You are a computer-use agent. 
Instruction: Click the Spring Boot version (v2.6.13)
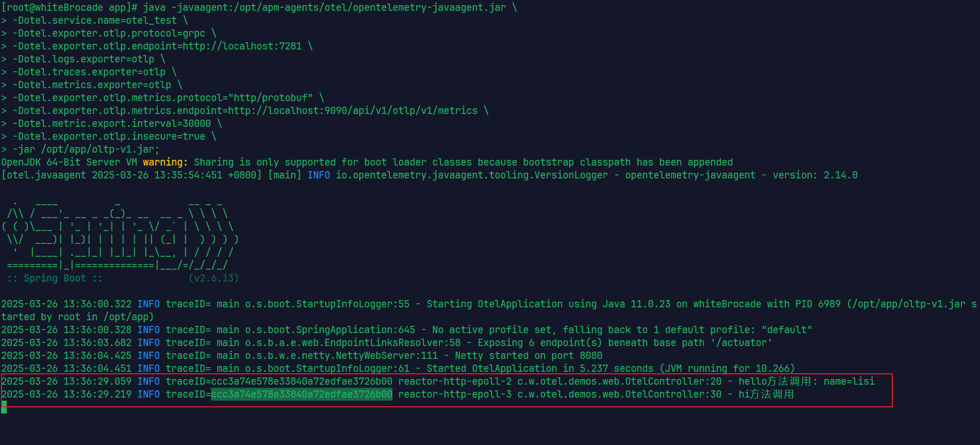(x=214, y=278)
